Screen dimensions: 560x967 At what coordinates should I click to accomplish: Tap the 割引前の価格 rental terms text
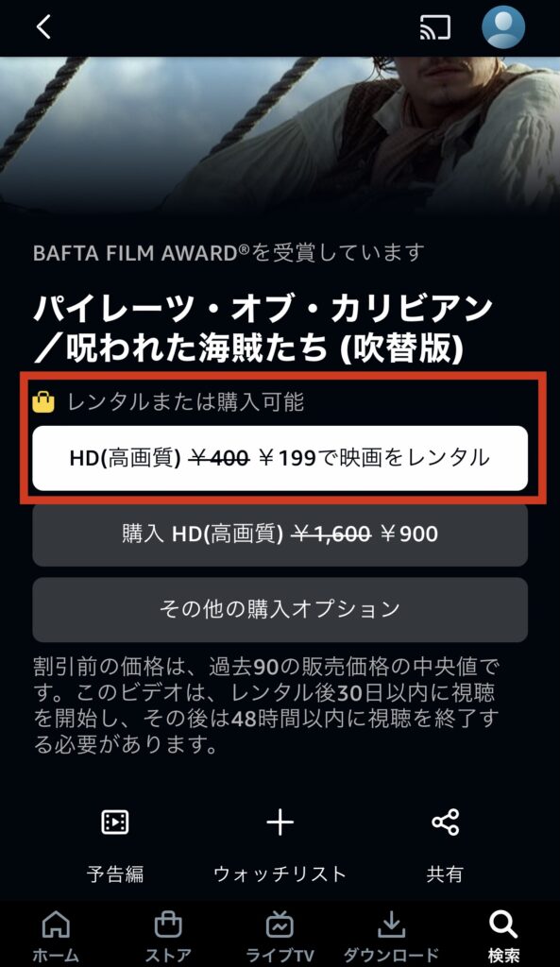tap(266, 705)
